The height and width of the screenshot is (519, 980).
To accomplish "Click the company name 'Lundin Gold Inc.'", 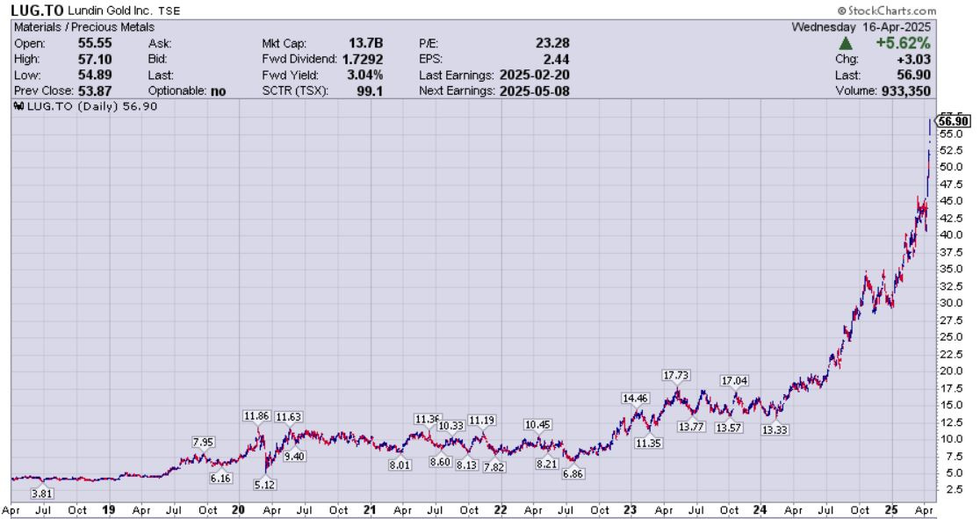I will pyautogui.click(x=110, y=11).
